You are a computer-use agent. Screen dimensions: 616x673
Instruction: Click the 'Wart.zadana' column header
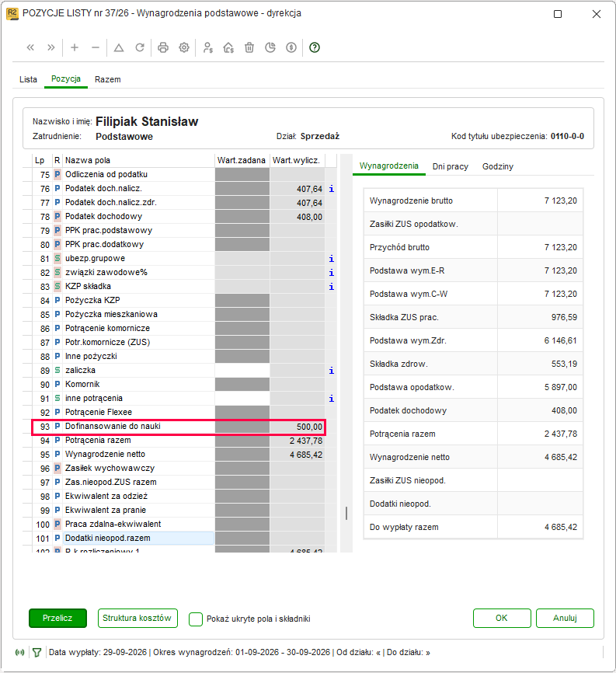coord(242,161)
